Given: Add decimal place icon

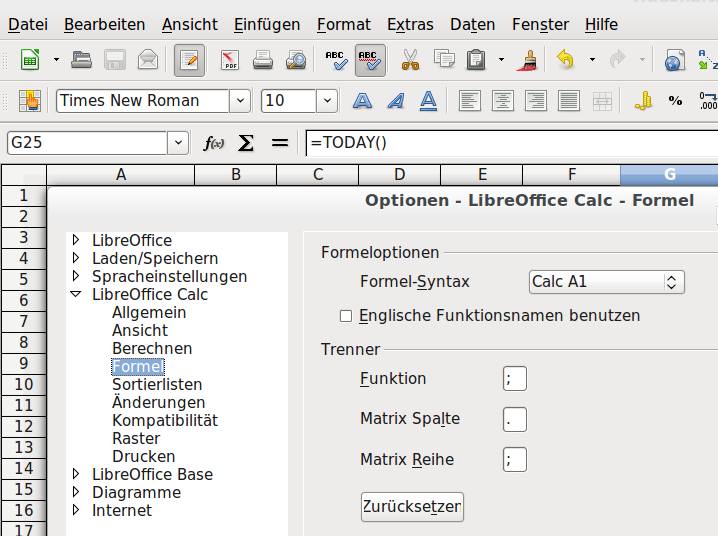Looking at the screenshot, I should (708, 100).
